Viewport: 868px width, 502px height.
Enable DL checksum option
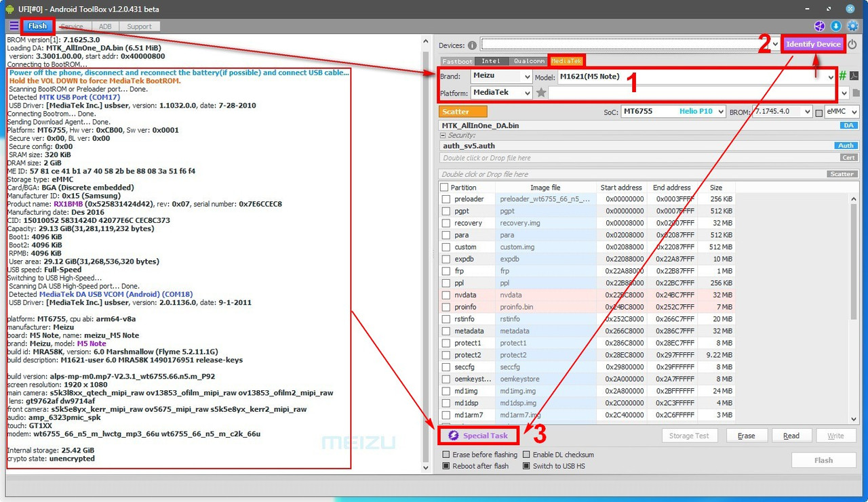527,455
